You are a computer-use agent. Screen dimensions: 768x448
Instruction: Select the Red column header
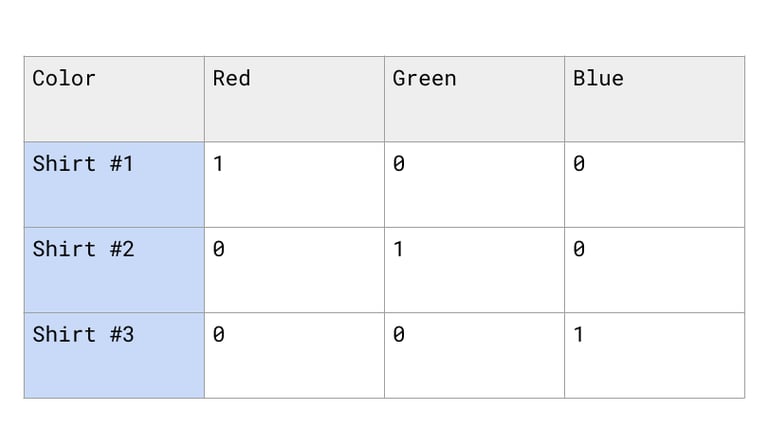point(294,99)
